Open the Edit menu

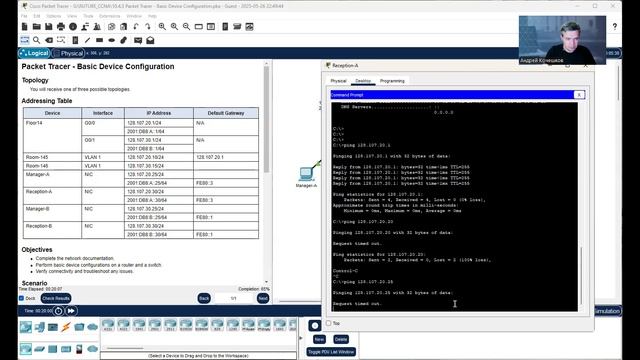[37, 16]
